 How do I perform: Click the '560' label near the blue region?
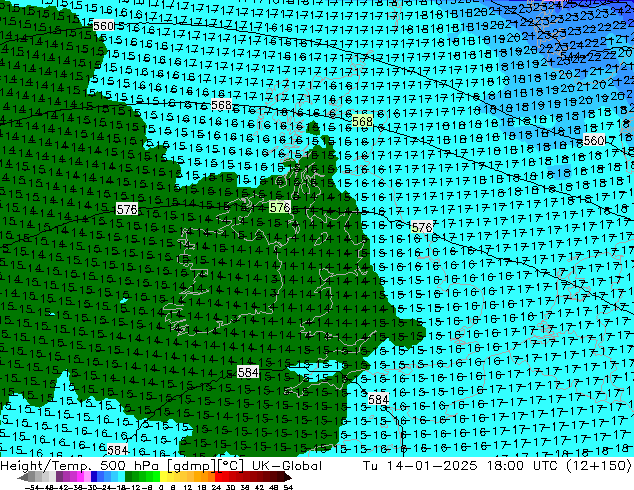594,141
